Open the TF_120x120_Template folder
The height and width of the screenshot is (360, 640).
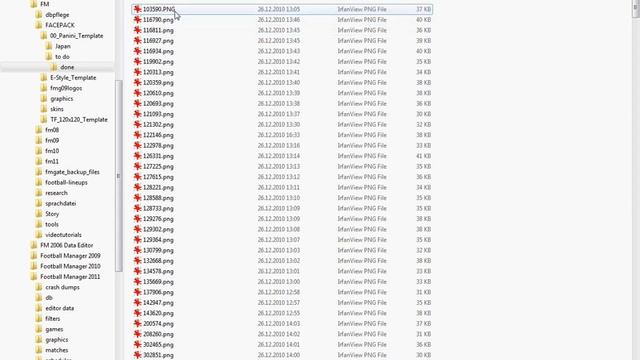click(79, 120)
